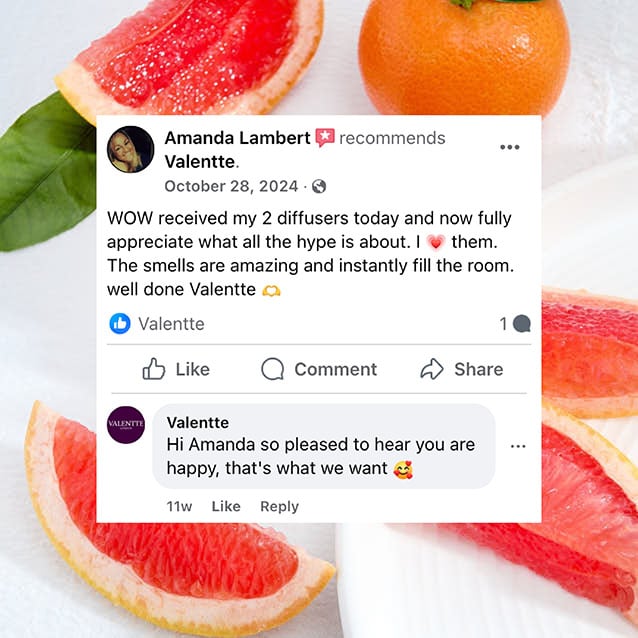
Task: Click the Valentte commenter name
Action: pyautogui.click(x=198, y=422)
